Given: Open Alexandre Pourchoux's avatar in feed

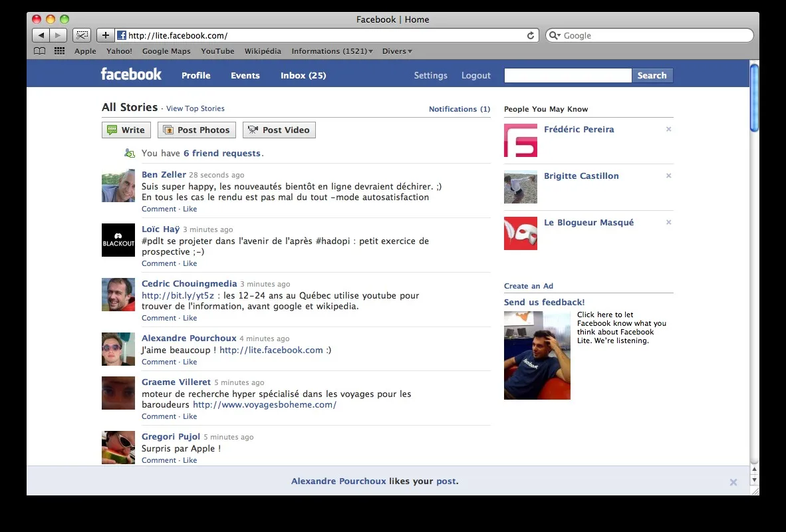Looking at the screenshot, I should pyautogui.click(x=118, y=349).
